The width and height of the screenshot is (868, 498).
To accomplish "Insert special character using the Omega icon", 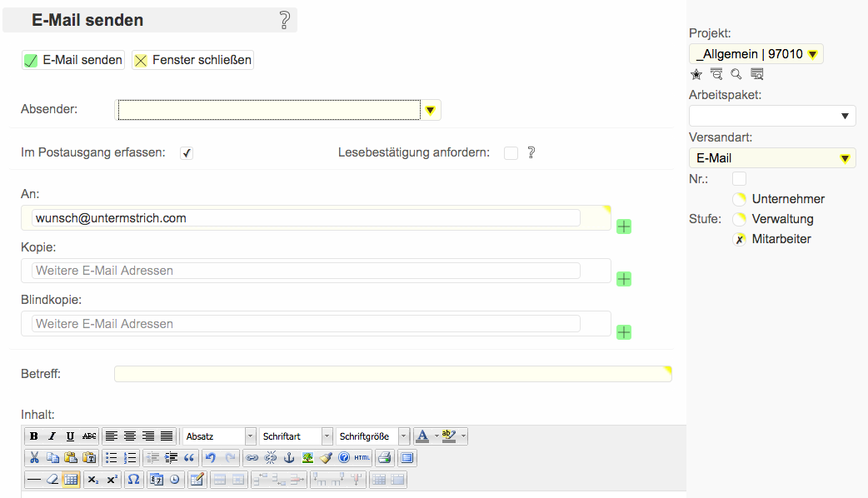I will [133, 479].
